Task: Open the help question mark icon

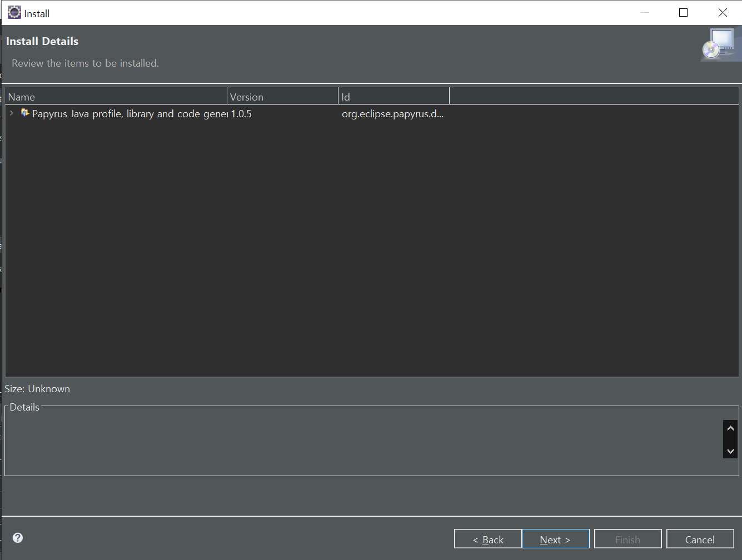Action: pos(18,538)
